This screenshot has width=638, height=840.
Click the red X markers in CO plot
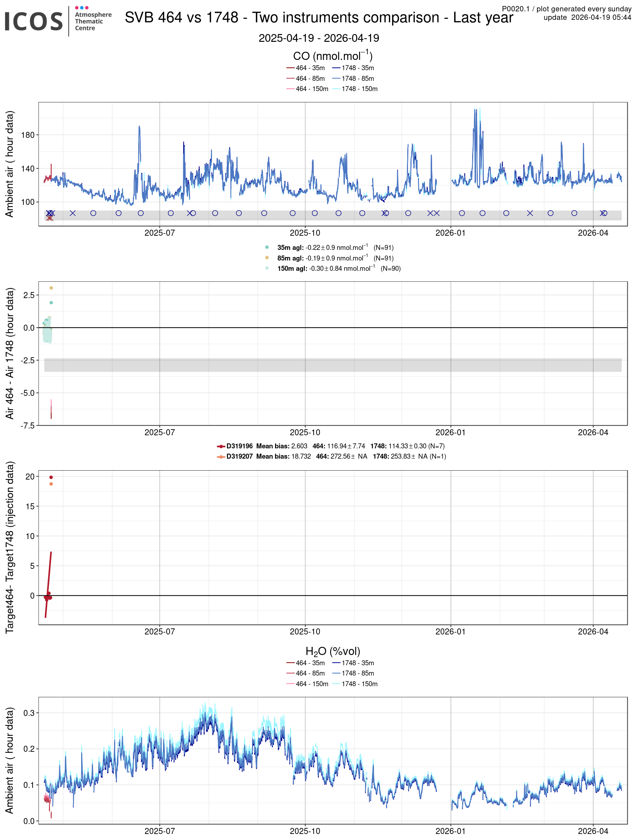click(x=50, y=218)
